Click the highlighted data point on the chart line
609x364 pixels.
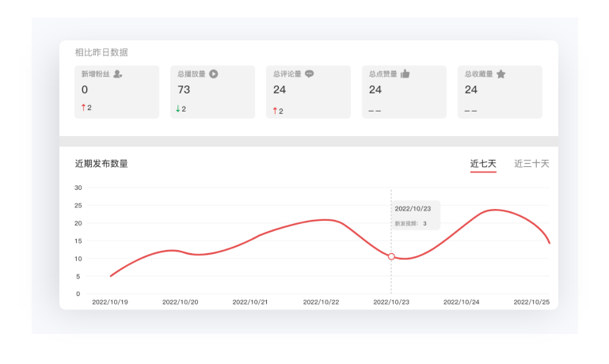[x=391, y=256]
